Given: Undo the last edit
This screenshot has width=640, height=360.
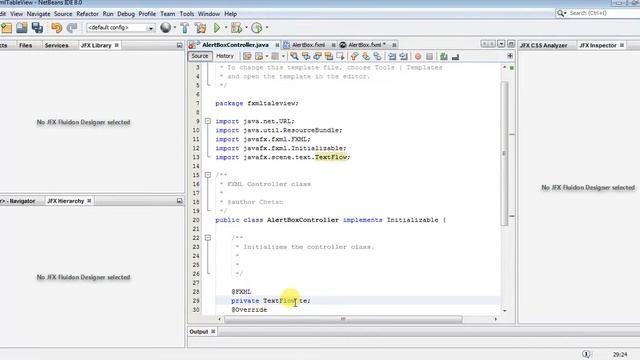Looking at the screenshot, I should click(x=56, y=28).
